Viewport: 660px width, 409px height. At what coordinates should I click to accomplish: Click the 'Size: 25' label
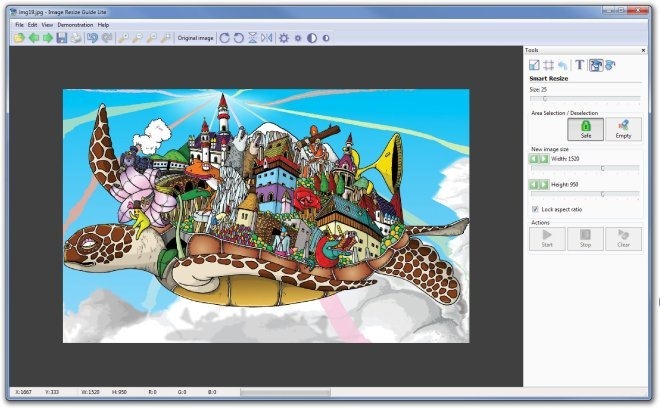click(x=538, y=90)
